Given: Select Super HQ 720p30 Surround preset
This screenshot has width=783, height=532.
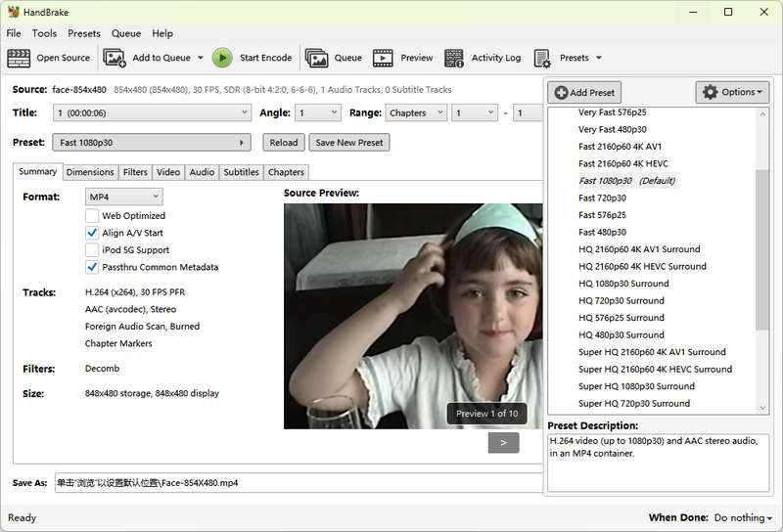Looking at the screenshot, I should [x=634, y=403].
